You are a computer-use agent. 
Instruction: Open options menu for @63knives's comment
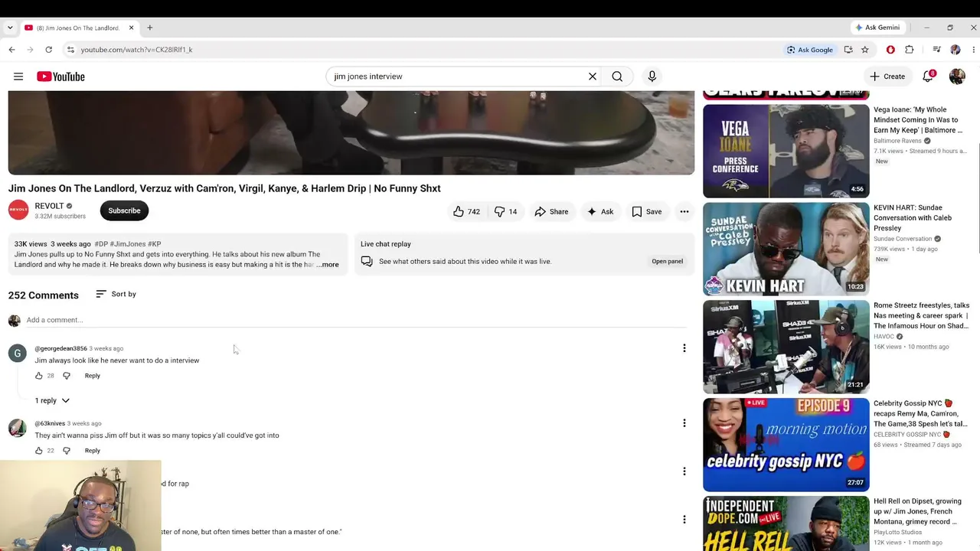click(x=684, y=423)
